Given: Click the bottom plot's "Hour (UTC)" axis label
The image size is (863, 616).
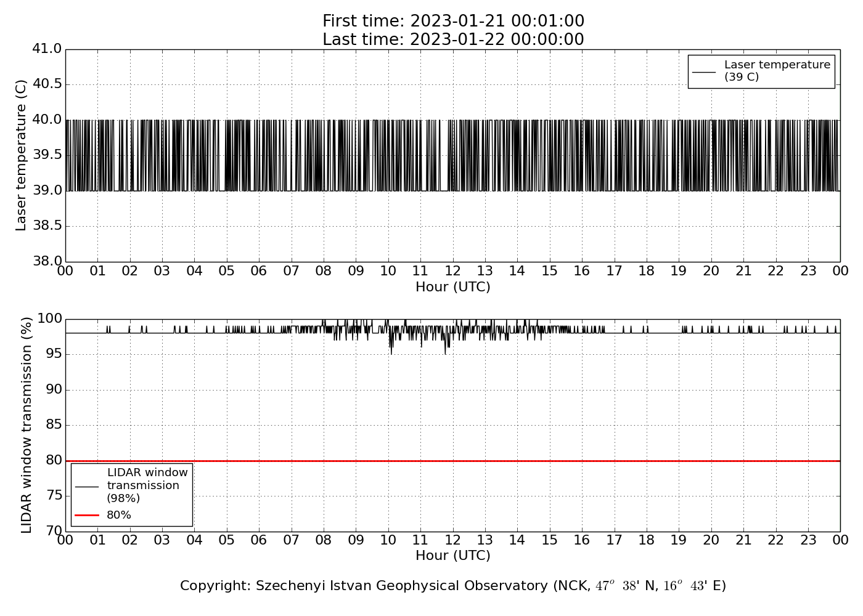Looking at the screenshot, I should coord(453,556).
